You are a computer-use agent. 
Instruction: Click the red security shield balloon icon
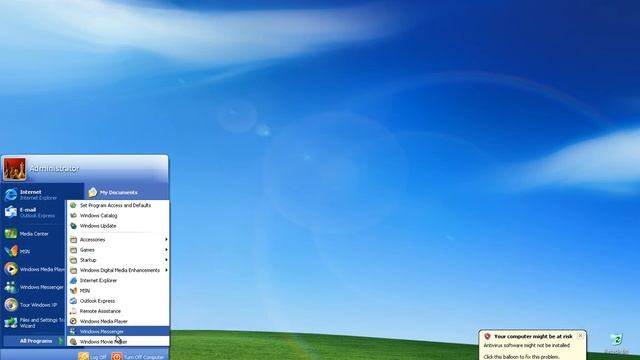(x=487, y=336)
